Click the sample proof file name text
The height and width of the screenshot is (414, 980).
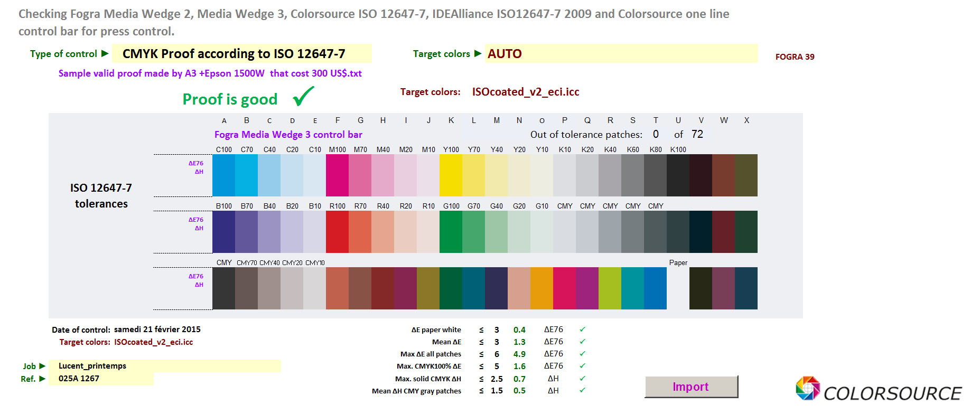point(210,73)
